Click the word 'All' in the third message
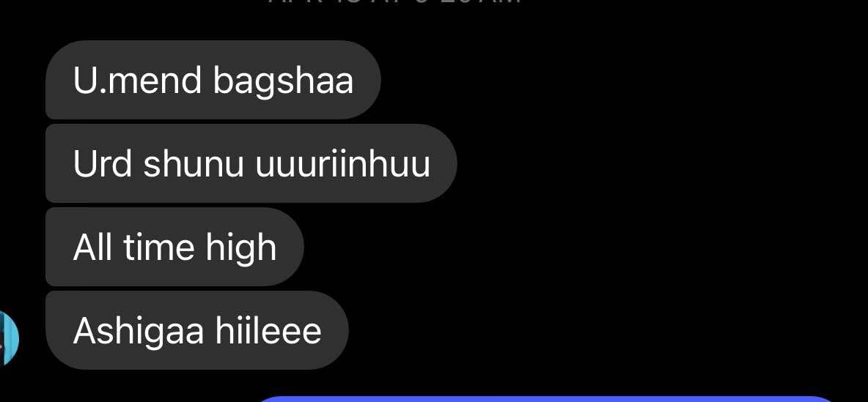The image size is (868, 402). pos(92,247)
